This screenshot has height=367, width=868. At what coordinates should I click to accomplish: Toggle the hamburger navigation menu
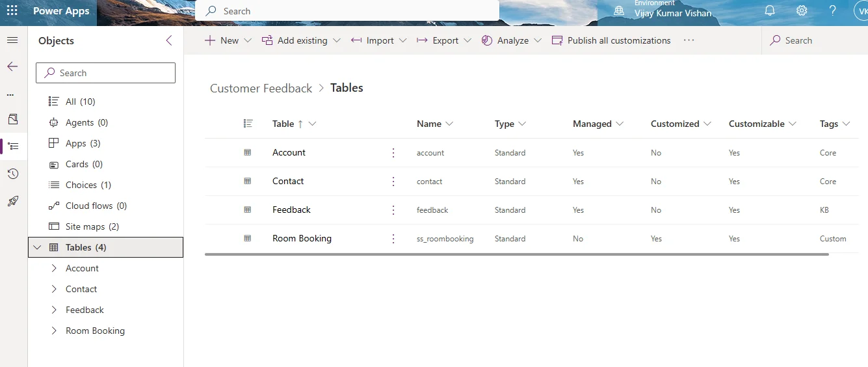pyautogui.click(x=12, y=40)
